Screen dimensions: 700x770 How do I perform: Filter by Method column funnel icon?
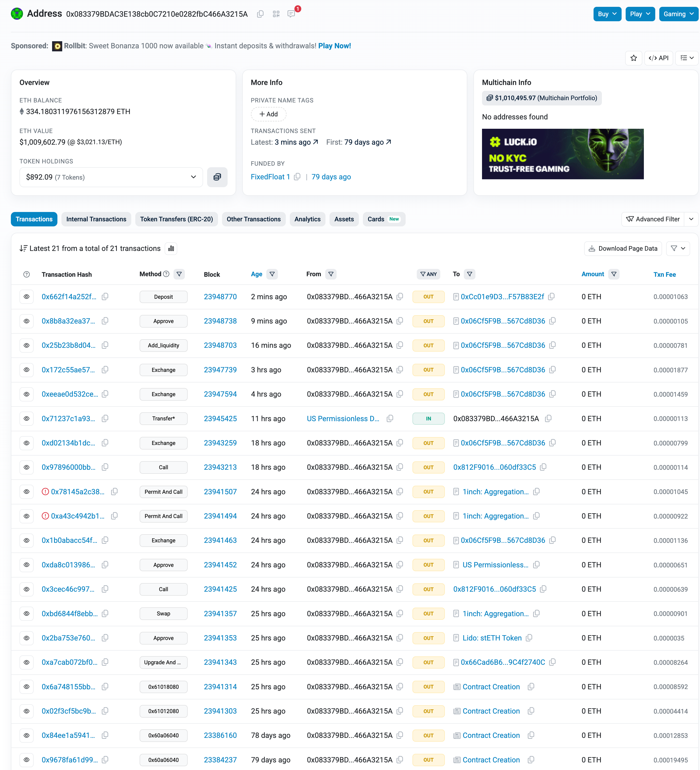click(x=179, y=274)
